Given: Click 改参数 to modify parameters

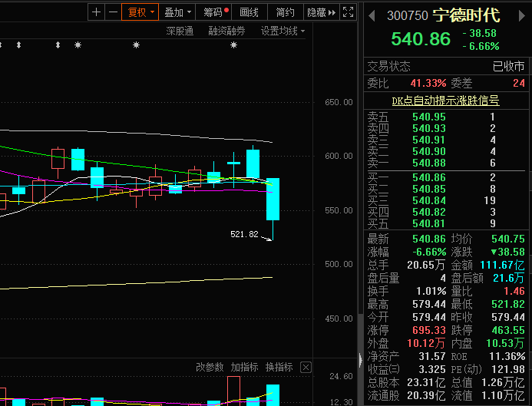Looking at the screenshot, I should click(210, 367).
